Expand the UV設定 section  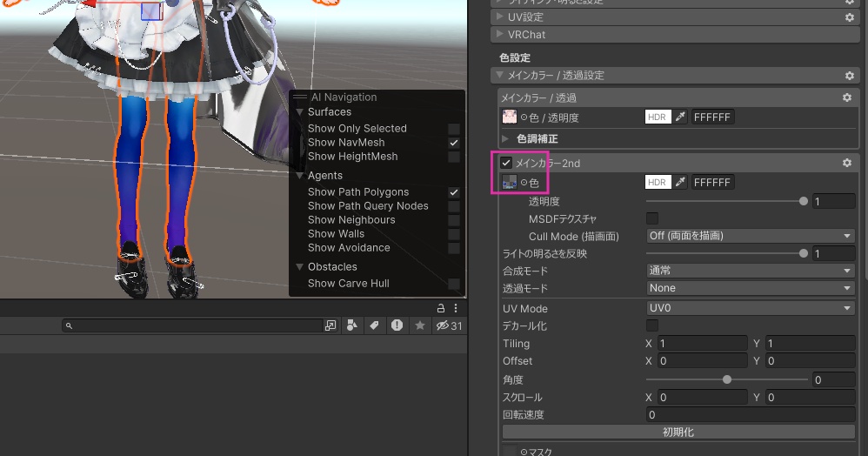pos(500,17)
